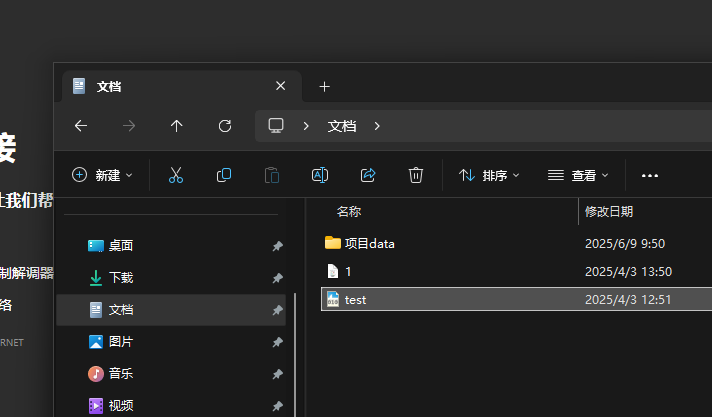Click the Delete trash can icon
The image size is (712, 417).
coord(415,175)
